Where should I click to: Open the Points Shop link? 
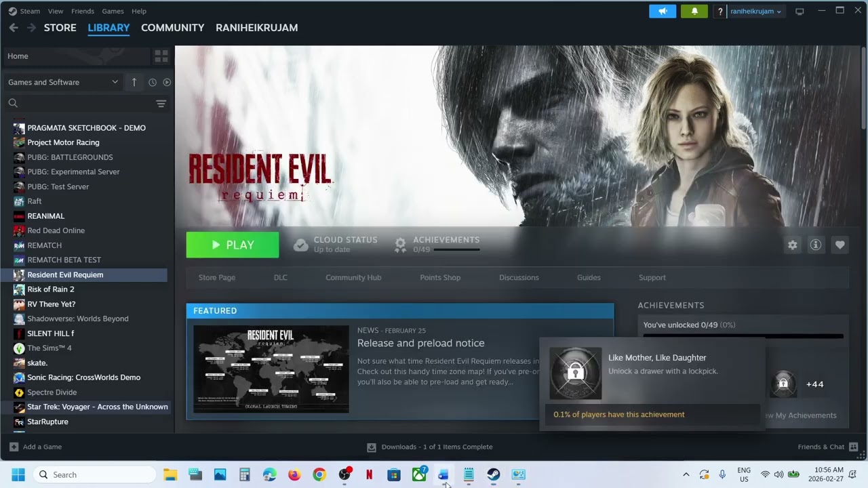440,278
